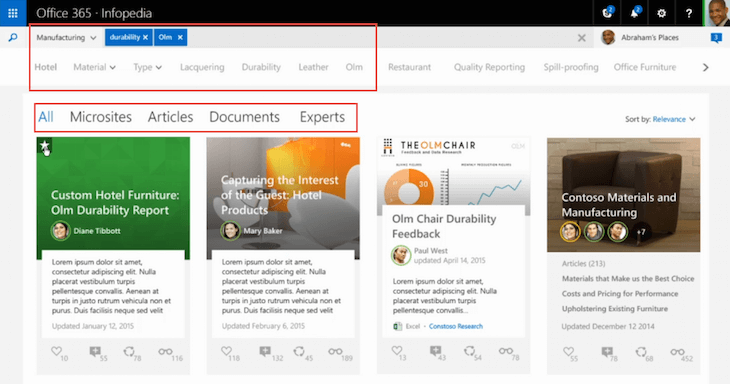Like the Capturing the Interest card
The image size is (730, 384).
tap(226, 351)
